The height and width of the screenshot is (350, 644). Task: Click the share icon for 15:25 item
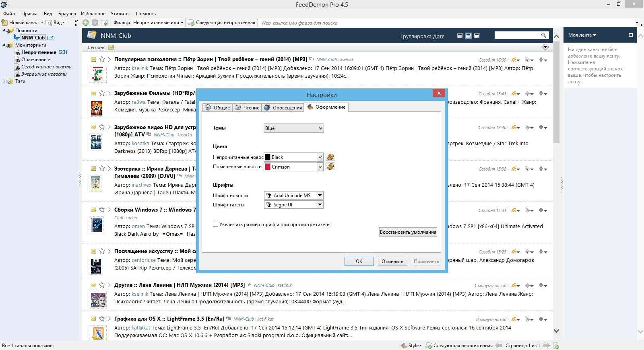(x=515, y=251)
